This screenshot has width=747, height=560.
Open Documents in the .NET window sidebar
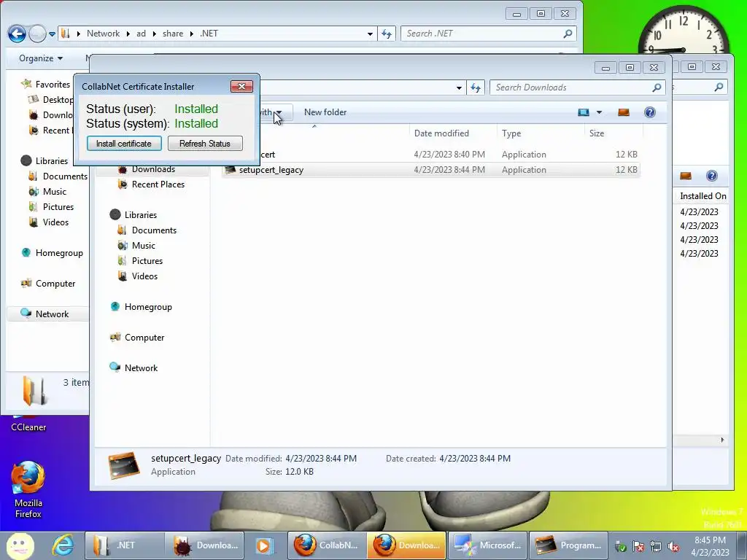[65, 176]
